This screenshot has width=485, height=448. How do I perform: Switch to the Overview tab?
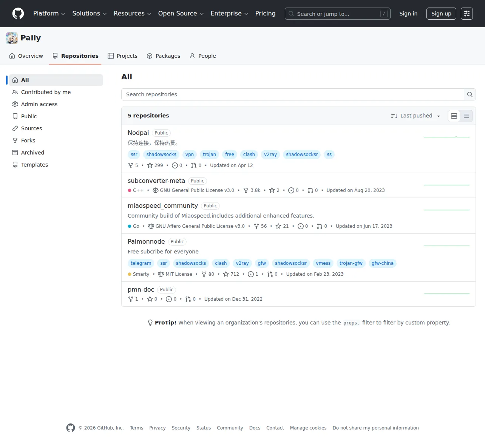(x=26, y=56)
